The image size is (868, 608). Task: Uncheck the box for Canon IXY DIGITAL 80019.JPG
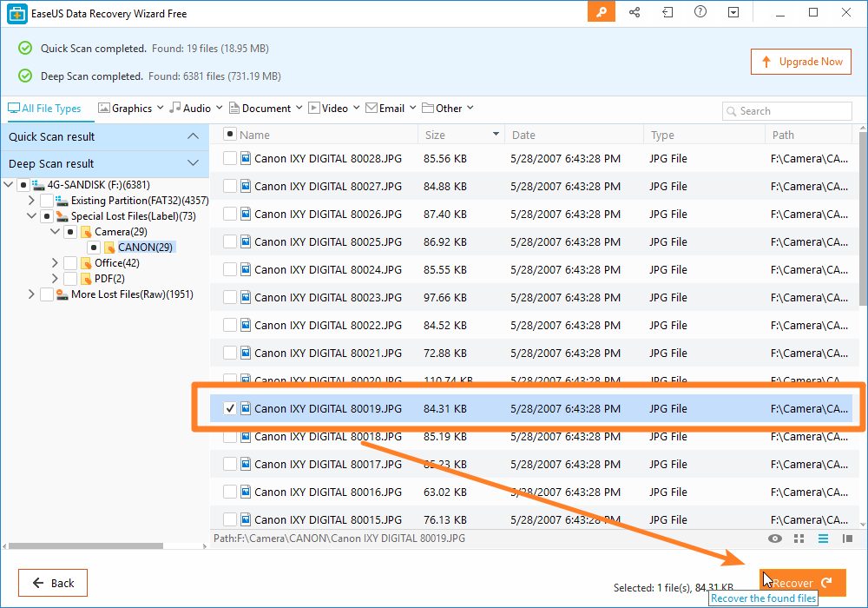[x=230, y=408]
